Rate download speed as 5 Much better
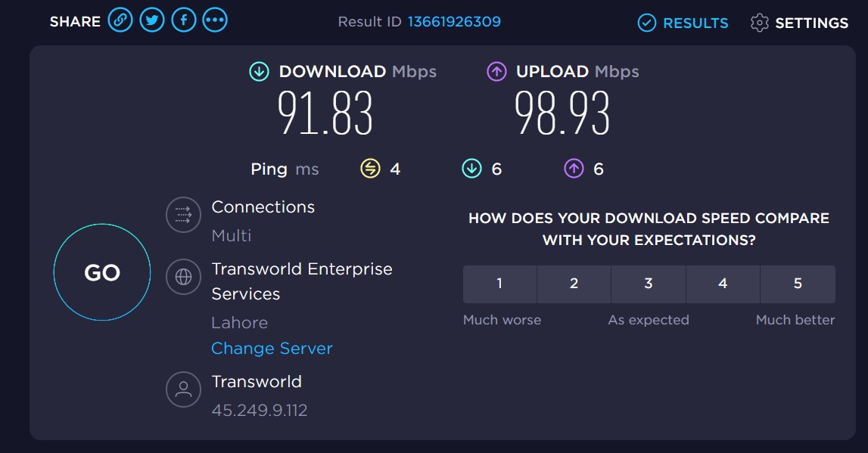 pos(798,284)
